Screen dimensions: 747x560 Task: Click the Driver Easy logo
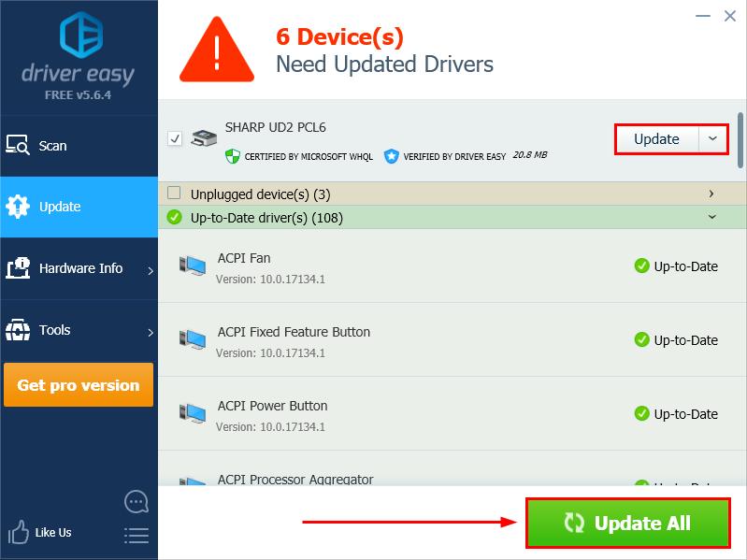pos(79,37)
